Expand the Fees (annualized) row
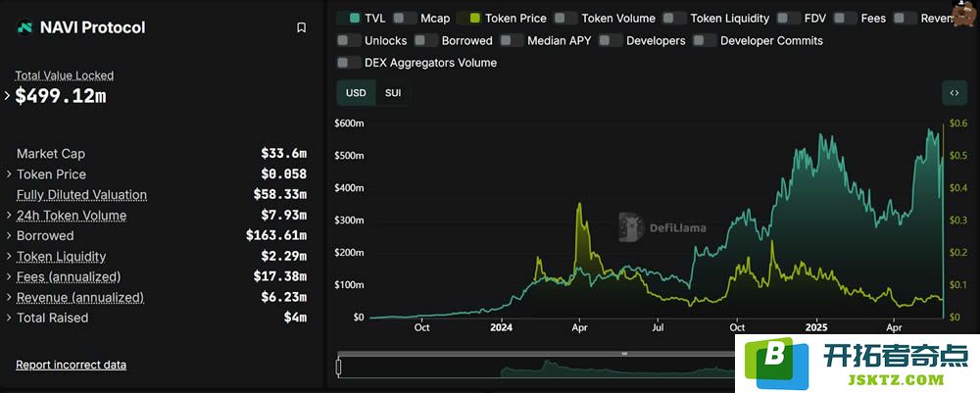The image size is (980, 393). [9, 276]
